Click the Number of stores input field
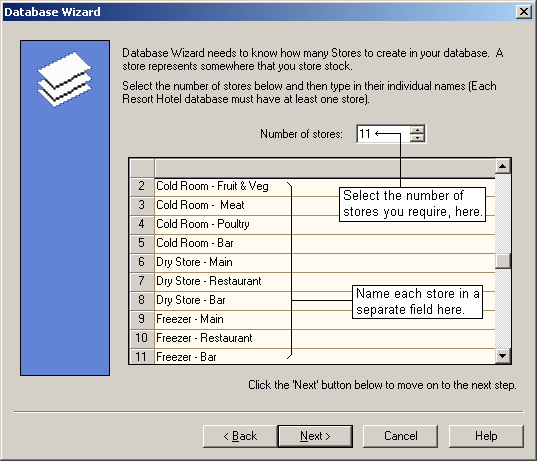Screen dimensions: 537x461 click(x=383, y=134)
